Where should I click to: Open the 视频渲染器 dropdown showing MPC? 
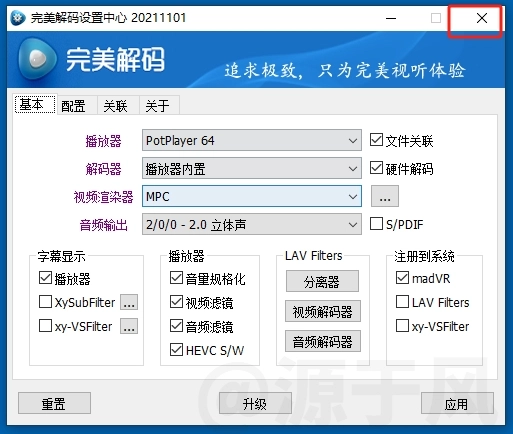pos(252,196)
